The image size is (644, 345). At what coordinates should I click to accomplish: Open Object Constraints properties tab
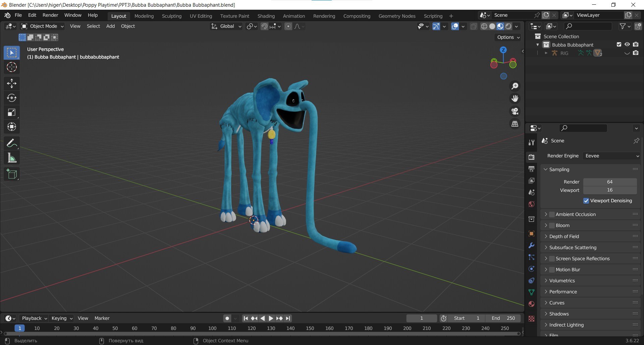pos(531,281)
